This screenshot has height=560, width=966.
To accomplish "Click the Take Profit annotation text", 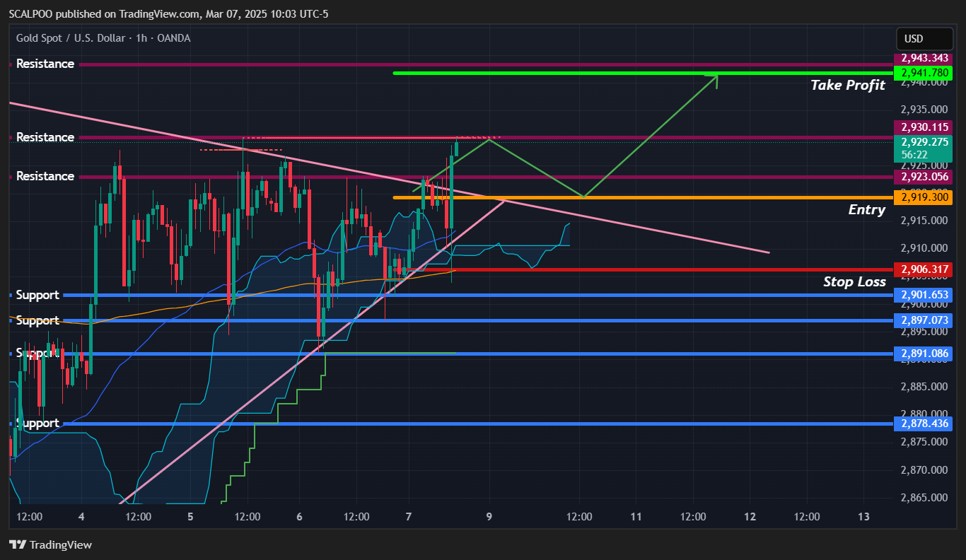I will pos(848,86).
